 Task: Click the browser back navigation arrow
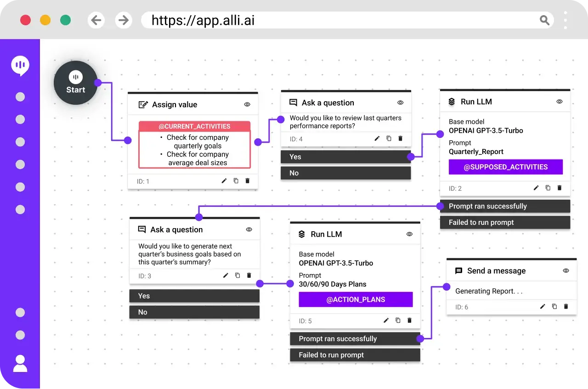[x=96, y=20]
